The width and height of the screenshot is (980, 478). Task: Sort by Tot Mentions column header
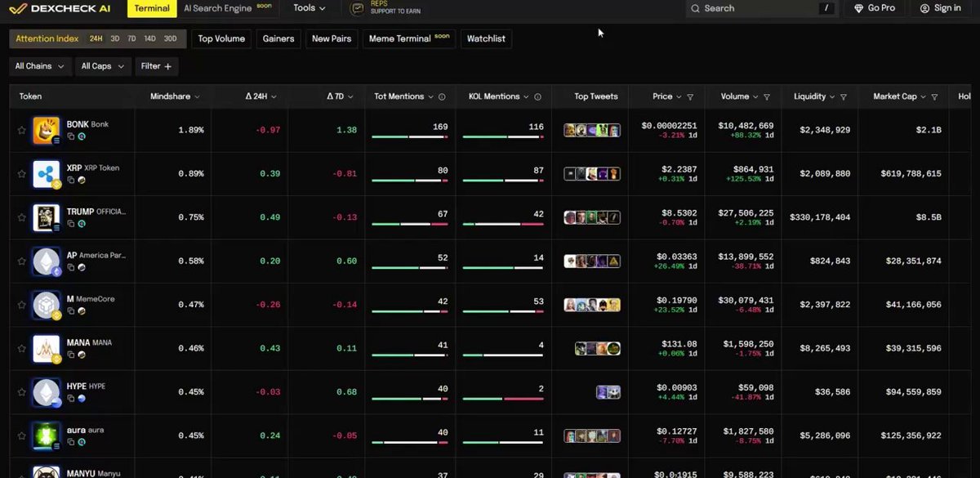403,96
